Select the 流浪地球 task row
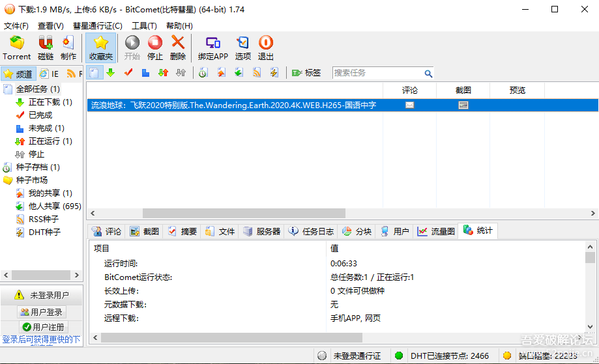 (342, 105)
